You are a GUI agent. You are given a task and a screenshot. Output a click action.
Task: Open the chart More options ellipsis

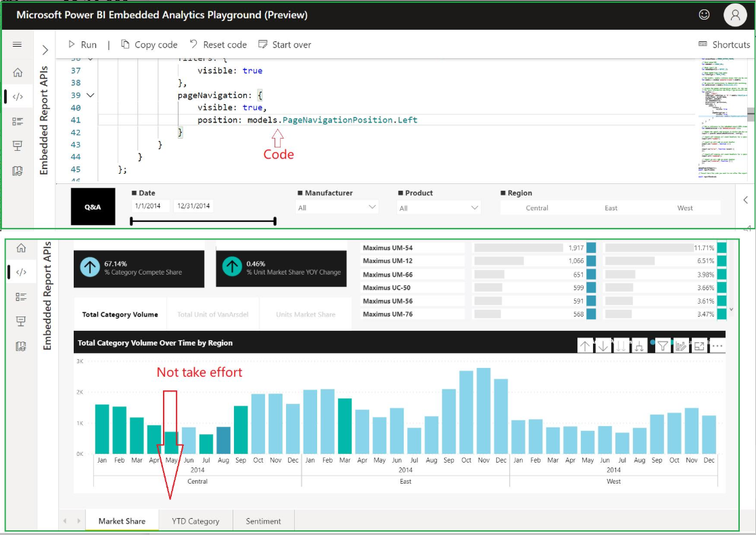coord(717,346)
